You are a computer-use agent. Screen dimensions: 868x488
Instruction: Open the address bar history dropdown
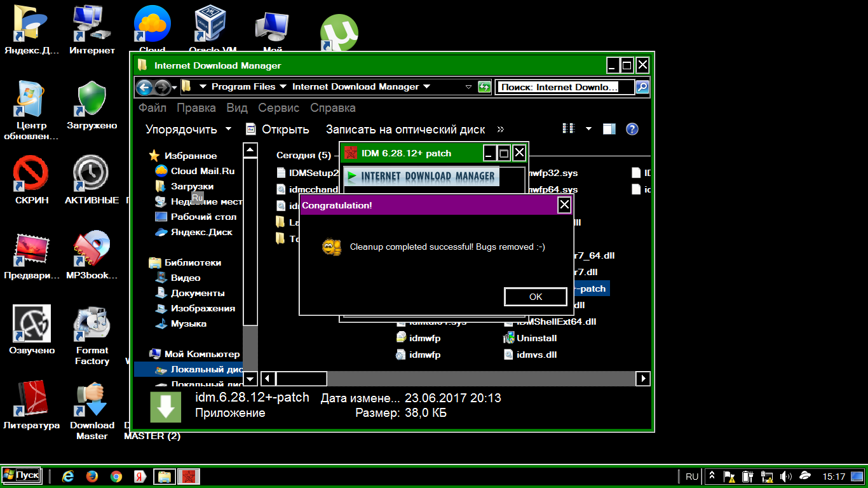[468, 87]
